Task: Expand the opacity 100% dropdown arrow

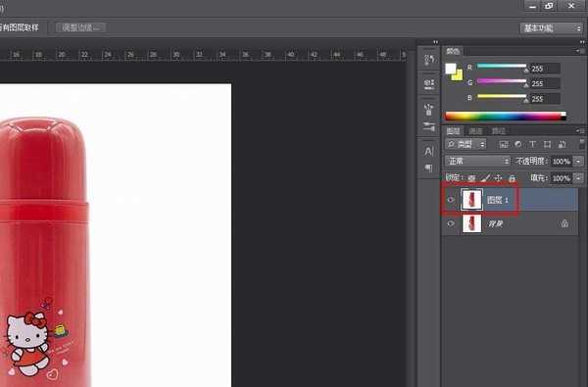Action: pyautogui.click(x=578, y=162)
